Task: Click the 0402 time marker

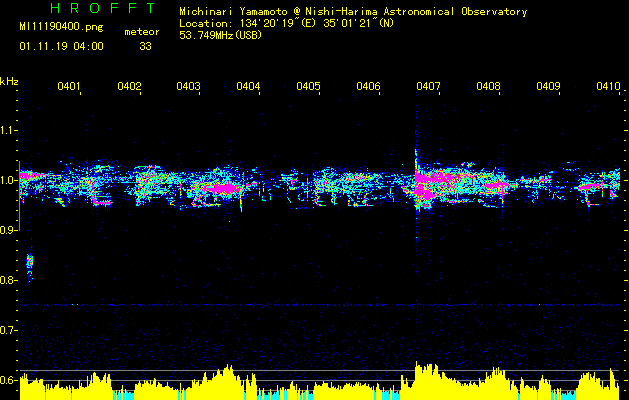Action: [129, 86]
